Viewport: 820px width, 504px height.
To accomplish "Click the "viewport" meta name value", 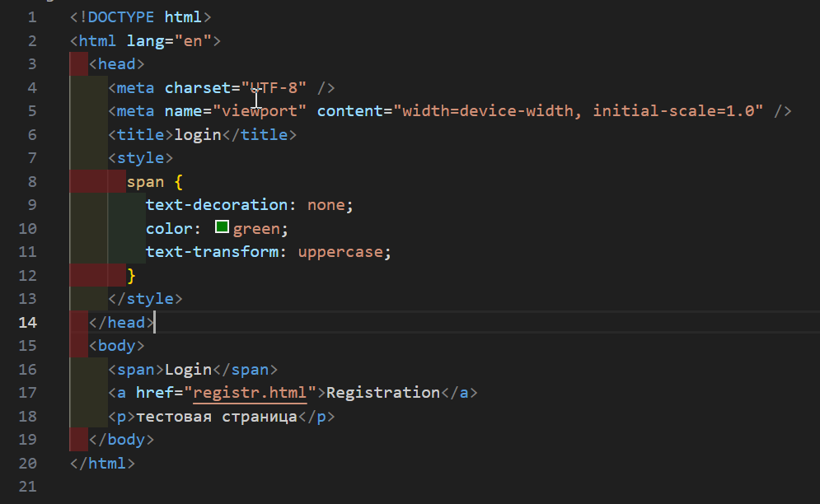I will (x=260, y=111).
